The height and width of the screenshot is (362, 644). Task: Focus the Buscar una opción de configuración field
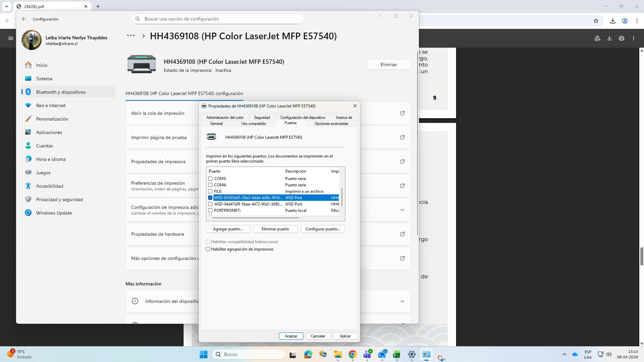point(217,19)
